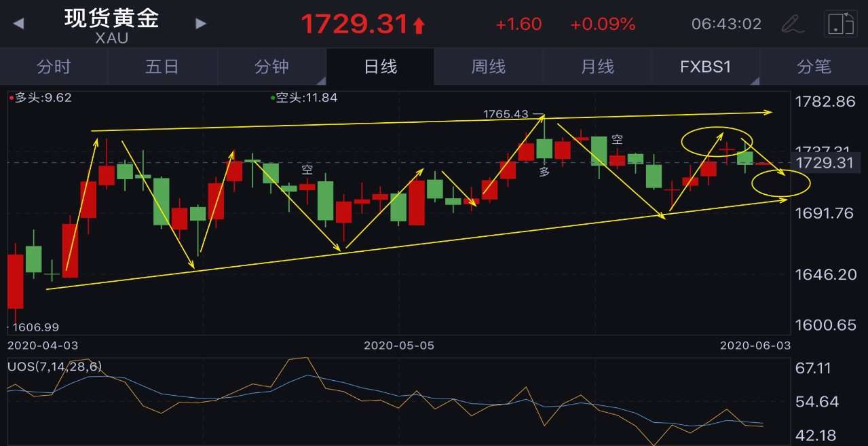This screenshot has height=446, width=868.
Task: Click the 1600.65 price axis label
Action: pos(825,324)
